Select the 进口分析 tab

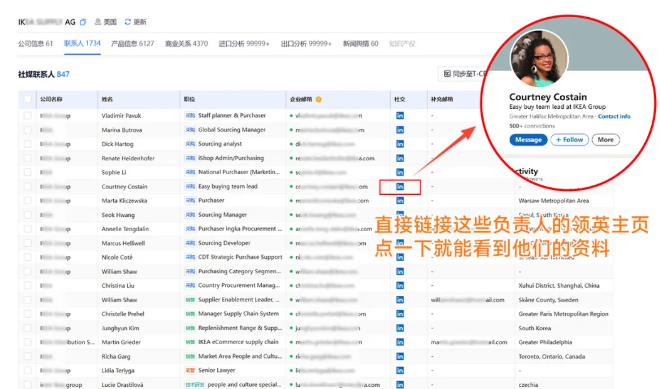point(244,43)
